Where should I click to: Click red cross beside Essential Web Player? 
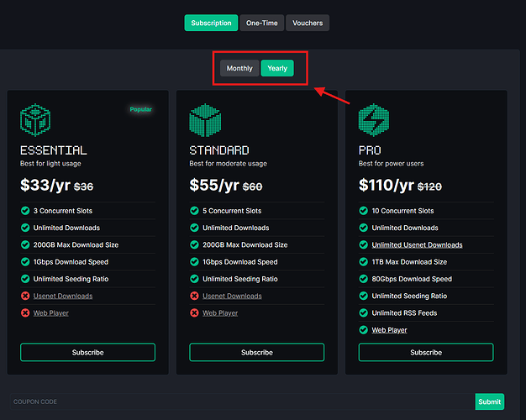(25, 313)
